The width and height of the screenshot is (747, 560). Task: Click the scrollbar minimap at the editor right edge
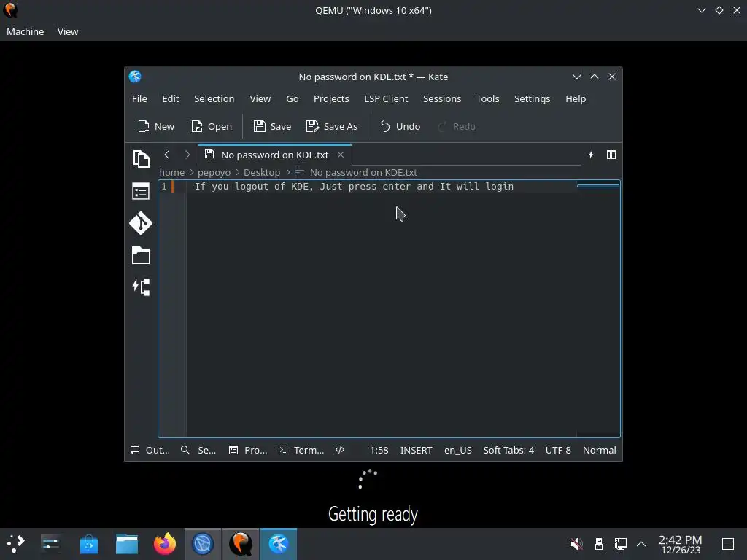598,308
